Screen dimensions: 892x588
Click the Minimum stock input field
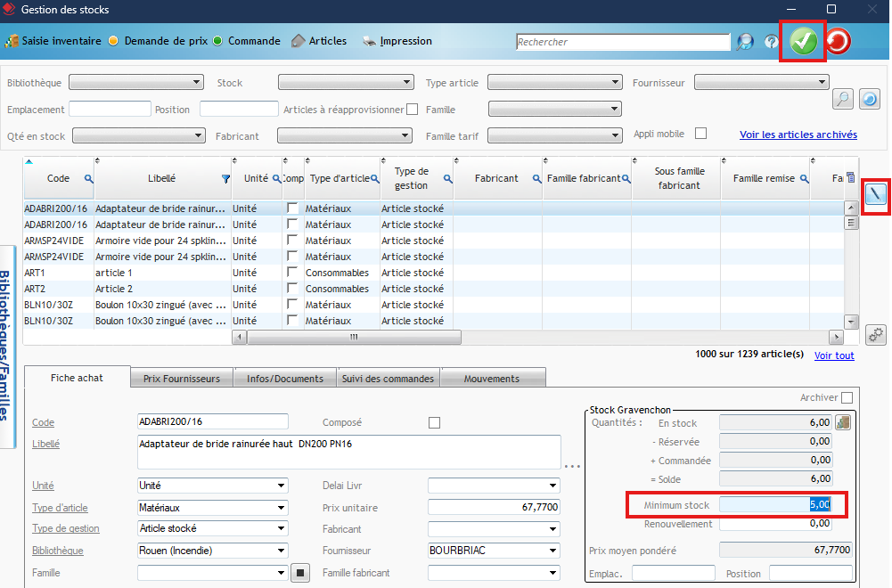(x=775, y=505)
